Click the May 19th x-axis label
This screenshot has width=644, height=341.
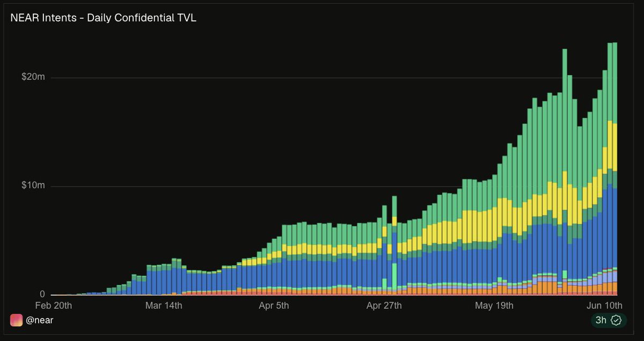[494, 306]
